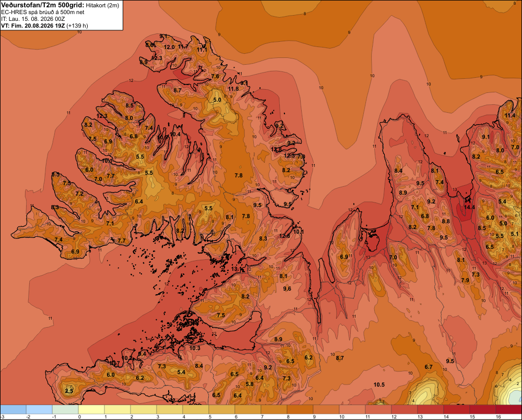
Task: Click the IT: Lau. 15. 08. 2026 00Z line
Action: click(x=33, y=19)
